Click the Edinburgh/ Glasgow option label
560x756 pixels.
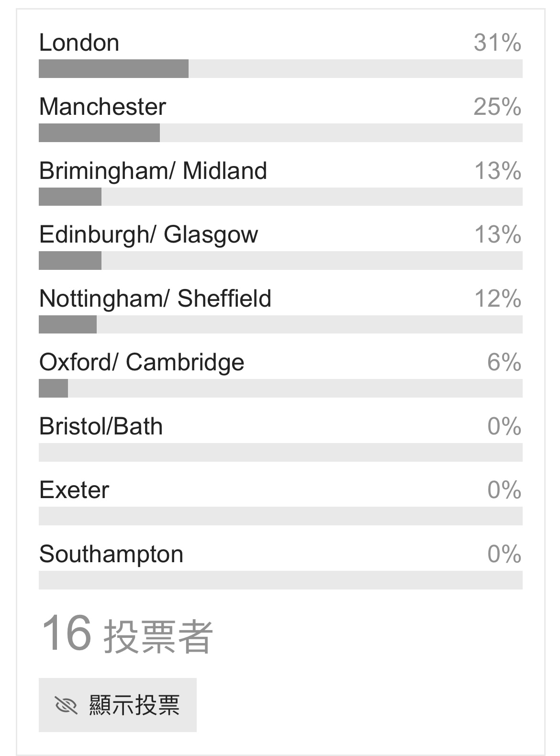[148, 234]
